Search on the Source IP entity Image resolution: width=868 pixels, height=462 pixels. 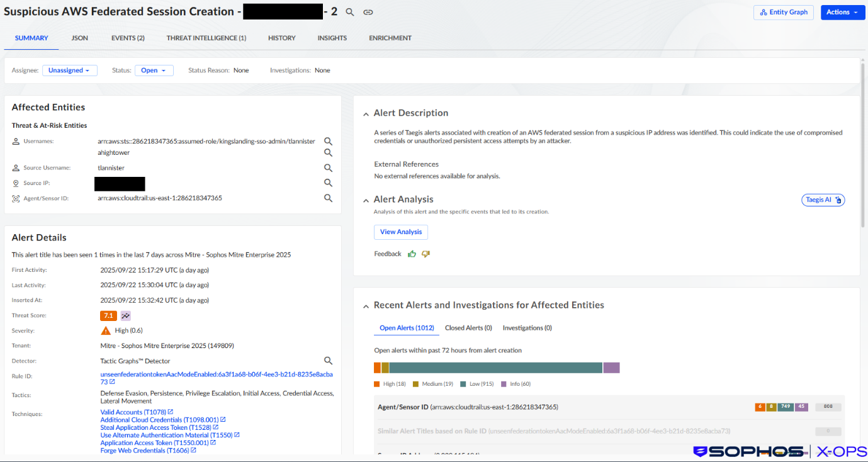(x=328, y=183)
